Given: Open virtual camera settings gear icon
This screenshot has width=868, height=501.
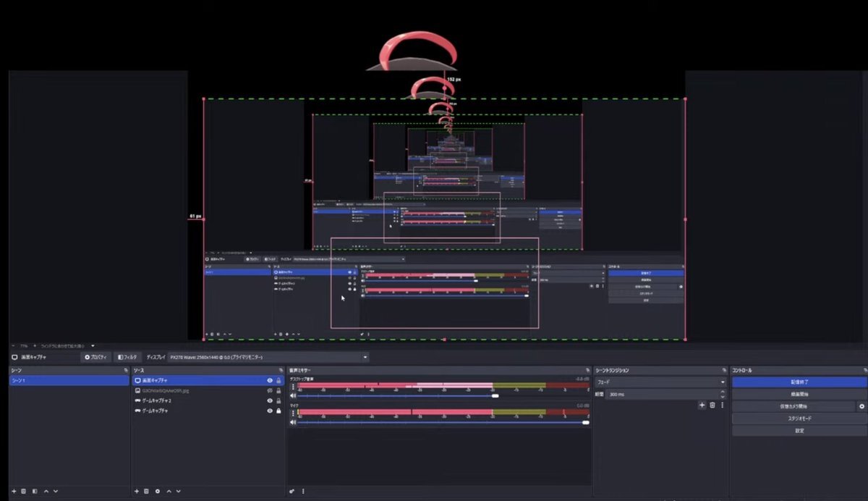Looking at the screenshot, I should click(x=861, y=407).
